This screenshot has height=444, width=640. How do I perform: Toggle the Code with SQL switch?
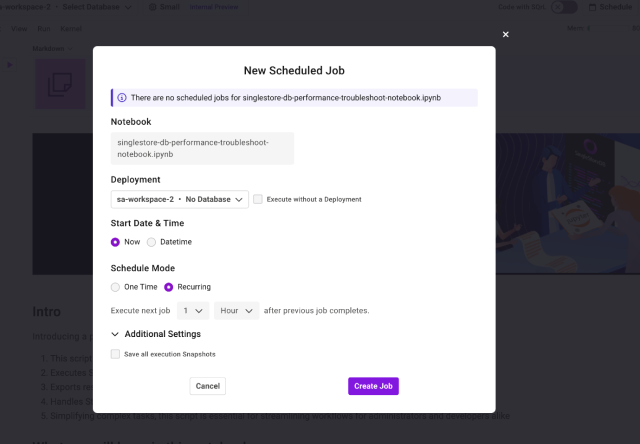pos(564,7)
